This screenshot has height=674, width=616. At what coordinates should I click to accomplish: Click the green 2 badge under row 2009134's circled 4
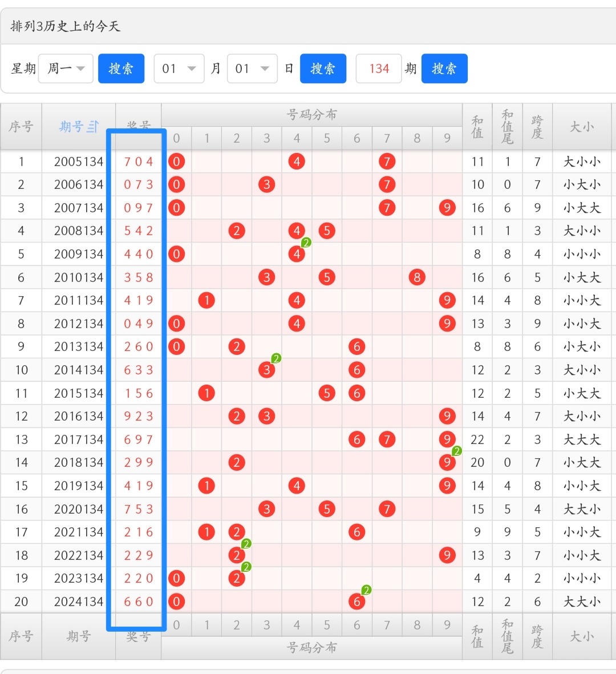[x=305, y=243]
